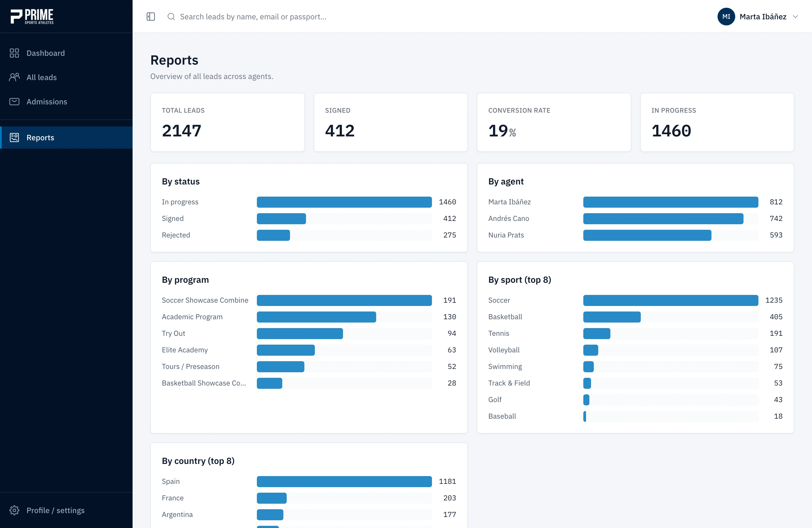The image size is (812, 528).
Task: Click the Reports sidebar icon
Action: coord(14,138)
